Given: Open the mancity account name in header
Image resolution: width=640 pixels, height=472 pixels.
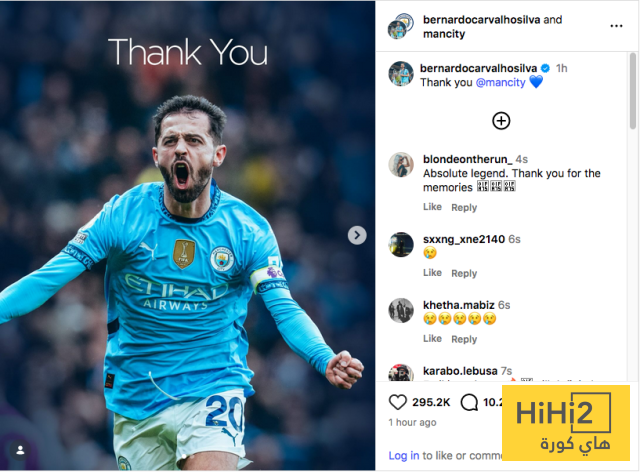Looking at the screenshot, I should coord(444,34).
